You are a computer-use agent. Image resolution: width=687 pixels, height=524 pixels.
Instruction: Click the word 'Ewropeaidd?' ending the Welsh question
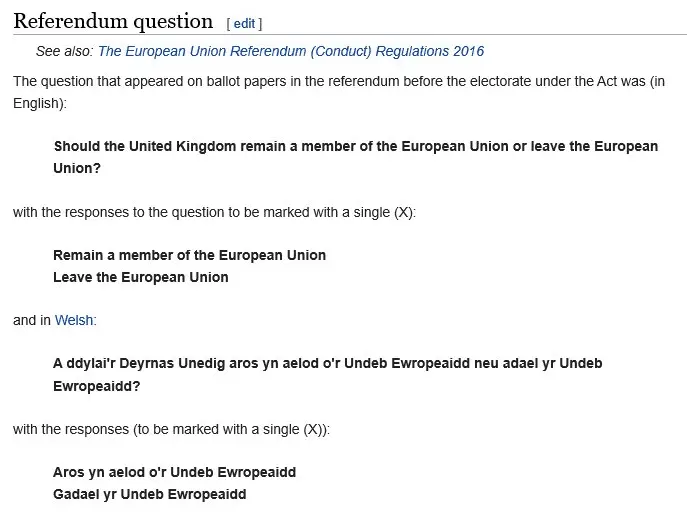pyautogui.click(x=96, y=385)
